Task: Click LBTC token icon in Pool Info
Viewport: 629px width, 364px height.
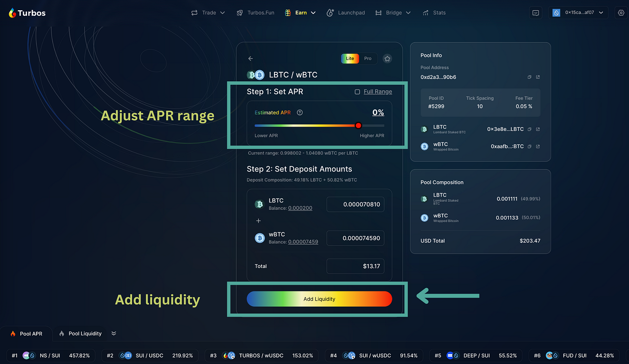Action: pos(424,129)
